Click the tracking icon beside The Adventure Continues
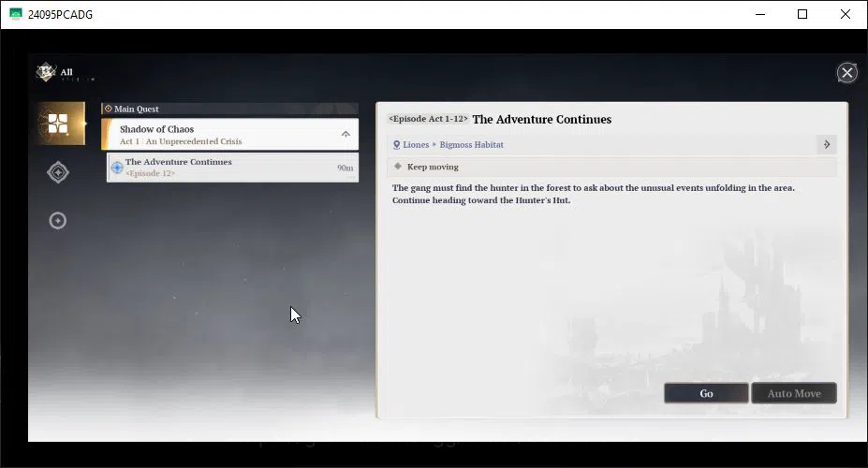This screenshot has width=868, height=468. click(117, 167)
